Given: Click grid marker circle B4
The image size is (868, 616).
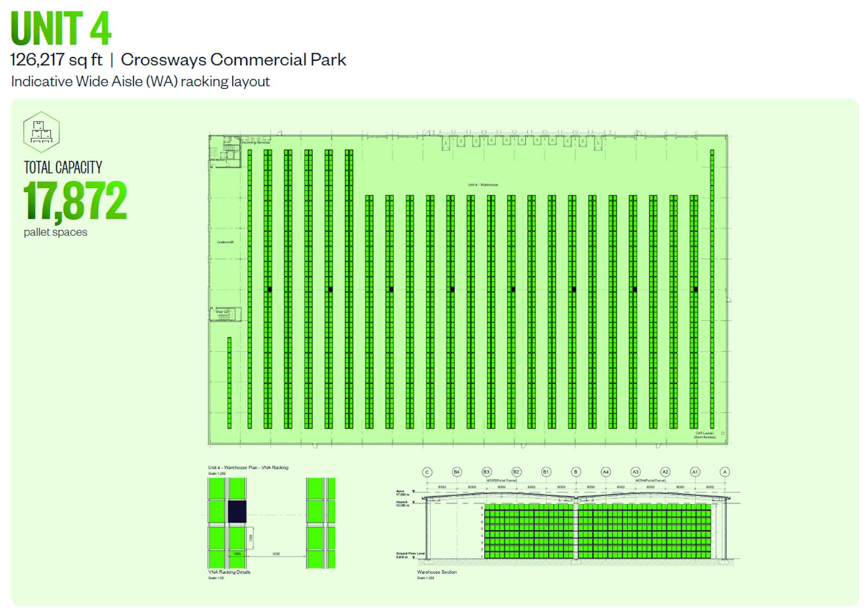Looking at the screenshot, I should (x=457, y=472).
